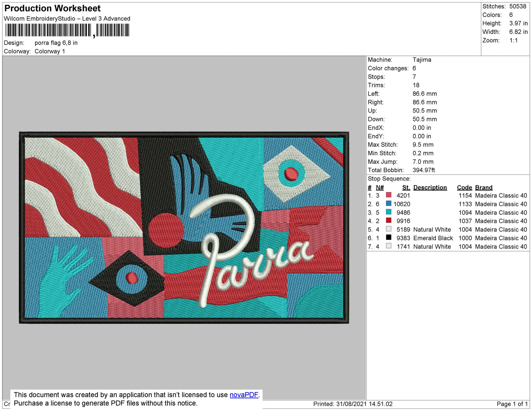Click the 'Page 1 of 1' footer text
The image size is (532, 411).
click(x=512, y=404)
